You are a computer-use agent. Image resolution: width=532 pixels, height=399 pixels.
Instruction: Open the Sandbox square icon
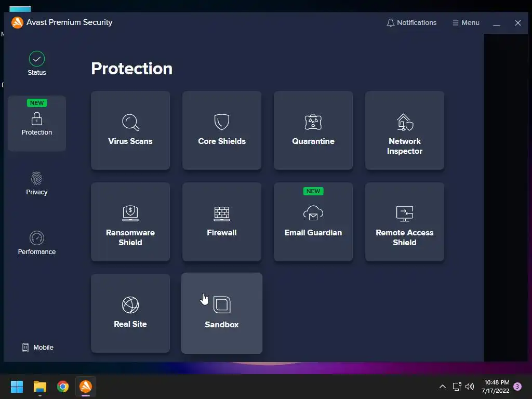[x=222, y=304]
